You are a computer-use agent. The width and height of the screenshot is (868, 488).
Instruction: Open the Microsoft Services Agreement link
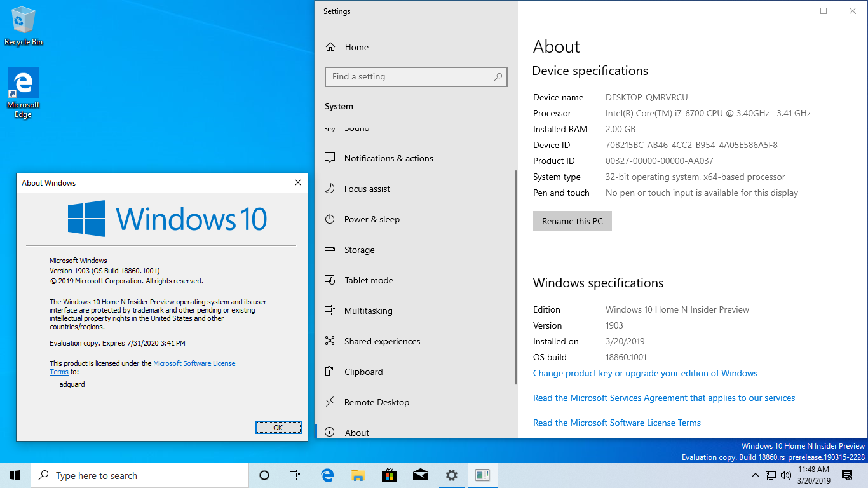pyautogui.click(x=664, y=398)
